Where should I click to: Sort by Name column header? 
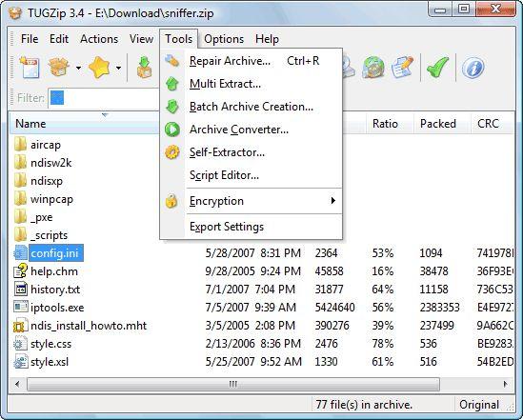85,124
